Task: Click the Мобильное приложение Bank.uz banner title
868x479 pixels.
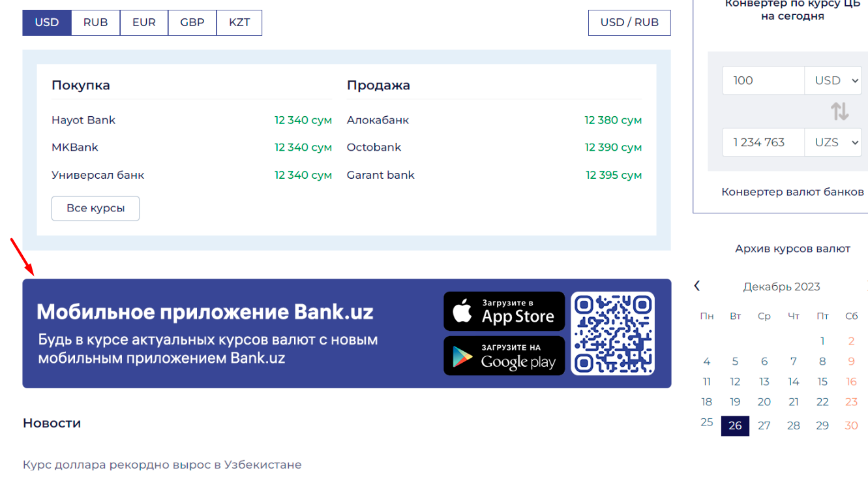Action: (x=205, y=312)
